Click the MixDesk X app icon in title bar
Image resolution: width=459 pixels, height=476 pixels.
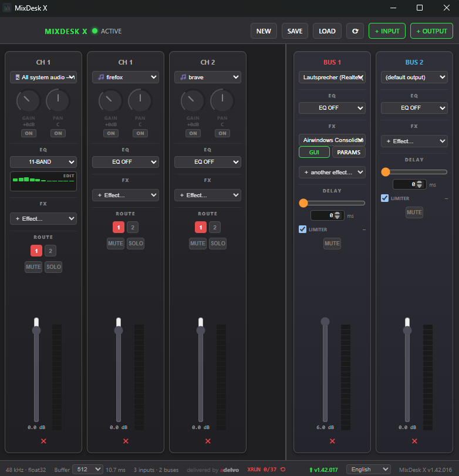[x=7, y=8]
